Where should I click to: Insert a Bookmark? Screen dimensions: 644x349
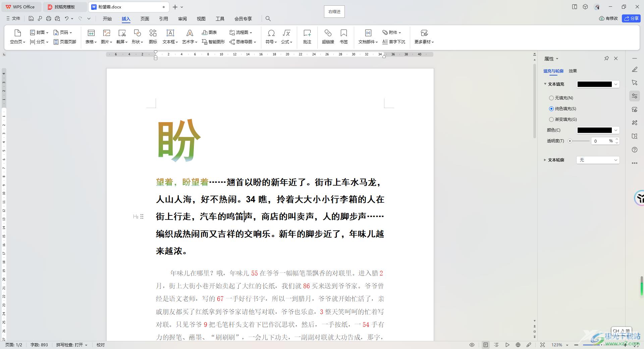(344, 37)
